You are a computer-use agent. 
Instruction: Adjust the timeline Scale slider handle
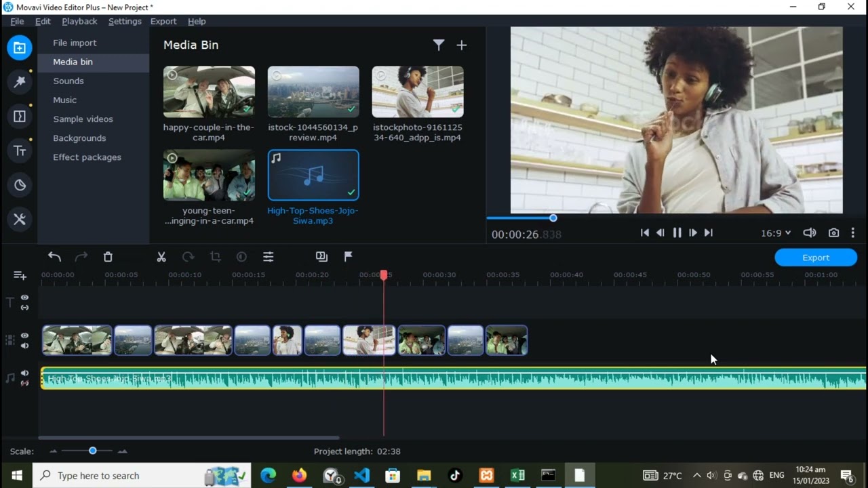tap(92, 451)
